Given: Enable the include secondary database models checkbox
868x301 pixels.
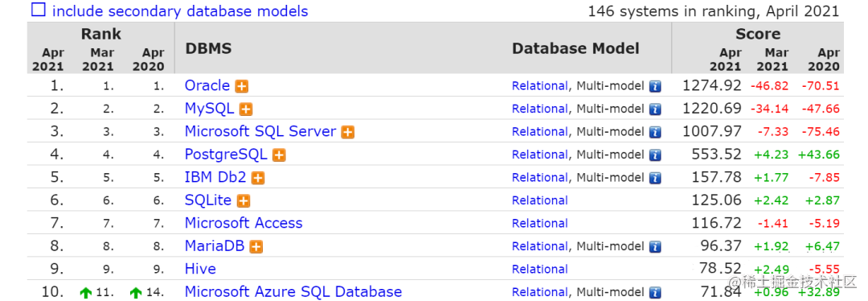Looking at the screenshot, I should coord(39,10).
